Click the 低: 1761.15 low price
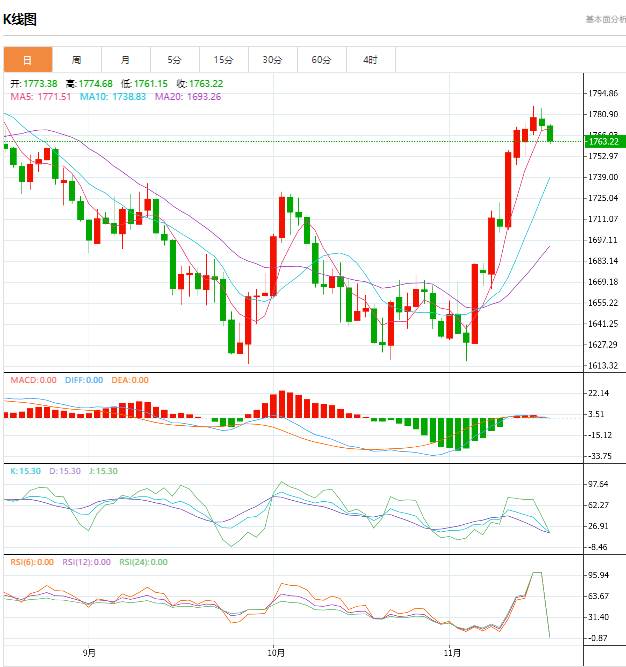626x667 pixels. point(144,83)
